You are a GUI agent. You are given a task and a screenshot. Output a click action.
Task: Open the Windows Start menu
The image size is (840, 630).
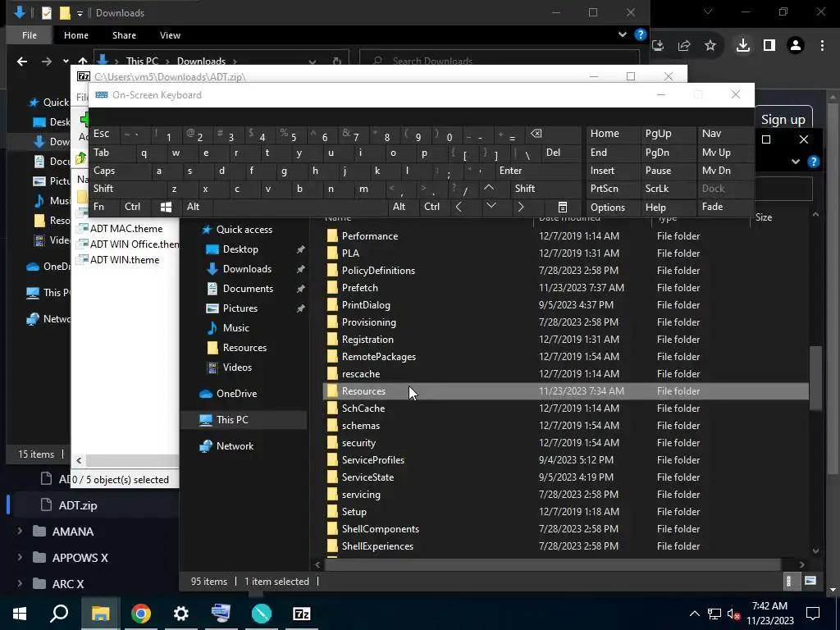click(x=20, y=614)
